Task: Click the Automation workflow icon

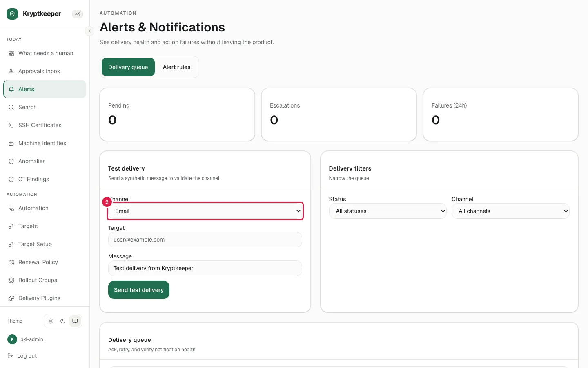Action: 11,209
